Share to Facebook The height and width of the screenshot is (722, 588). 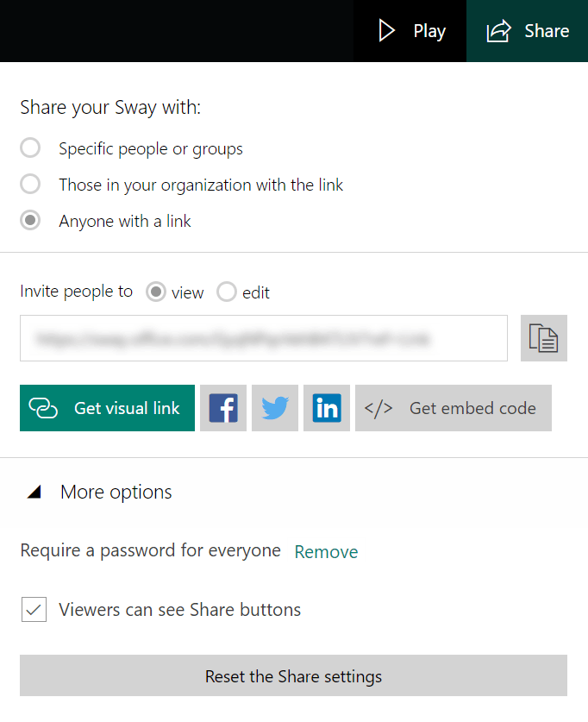(223, 408)
